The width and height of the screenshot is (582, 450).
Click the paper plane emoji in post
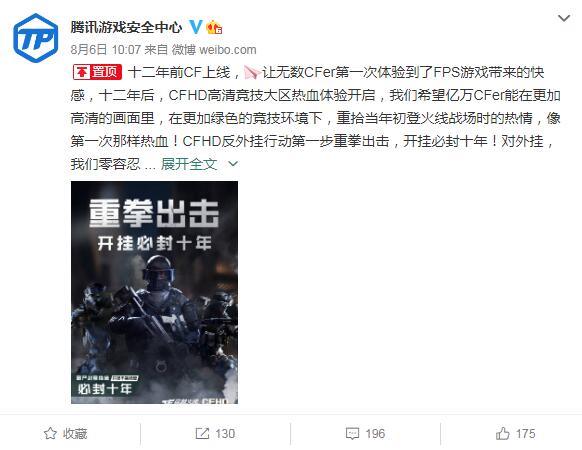click(x=251, y=72)
